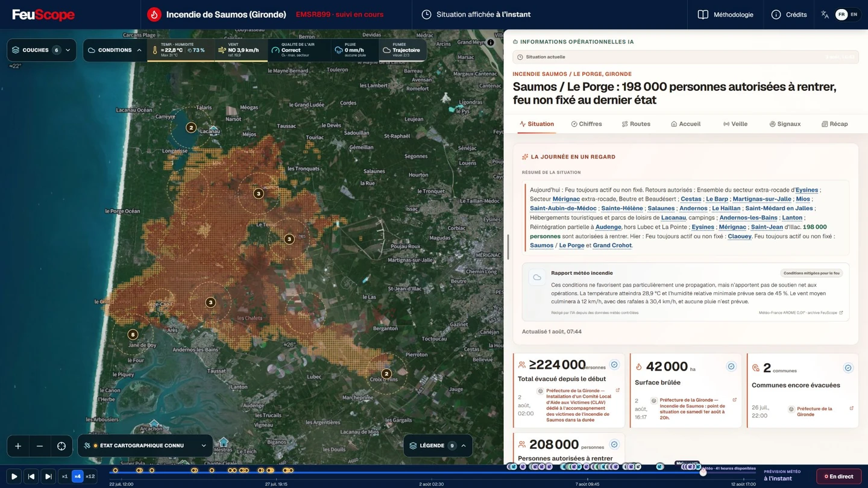This screenshot has width=868, height=488.
Task: Click the verified badge on Surface brûlée card
Action: [731, 366]
